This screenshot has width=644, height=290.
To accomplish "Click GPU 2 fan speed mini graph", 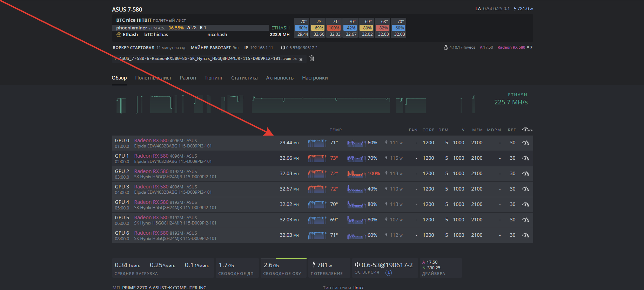I will [x=356, y=174].
